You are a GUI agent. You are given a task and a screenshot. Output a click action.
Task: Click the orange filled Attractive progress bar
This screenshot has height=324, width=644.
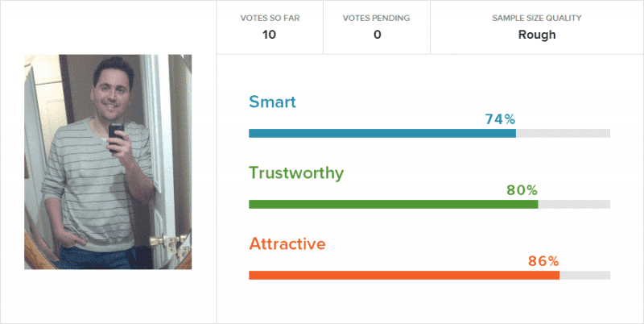tap(404, 275)
